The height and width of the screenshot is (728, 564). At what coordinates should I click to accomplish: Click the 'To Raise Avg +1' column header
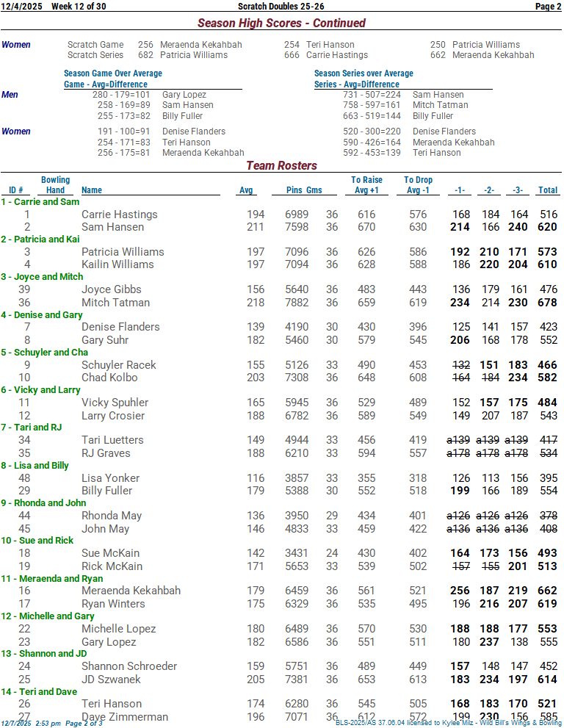[366, 185]
